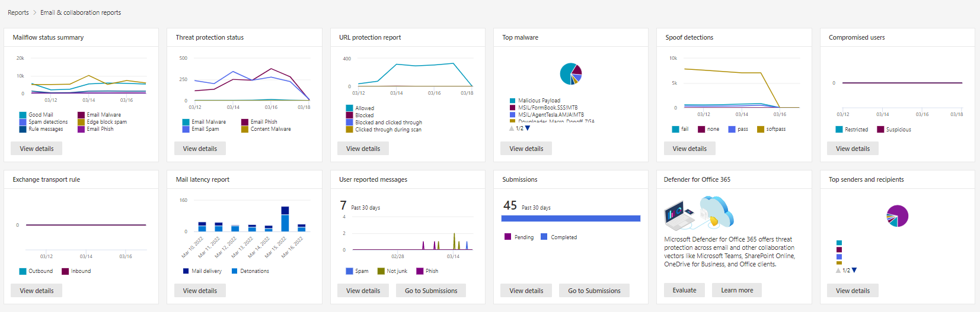Toggle the Restricted legend swatch

[839, 130]
